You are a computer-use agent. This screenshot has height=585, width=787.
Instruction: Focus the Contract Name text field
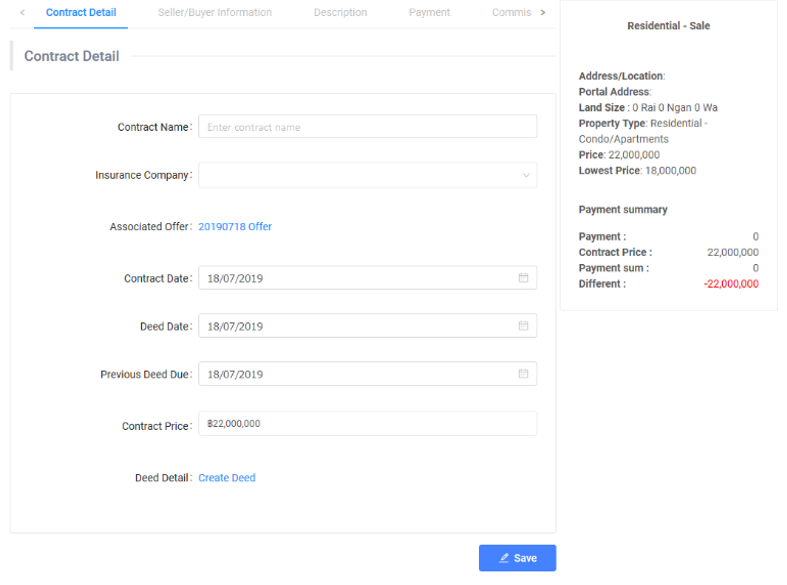(x=367, y=127)
